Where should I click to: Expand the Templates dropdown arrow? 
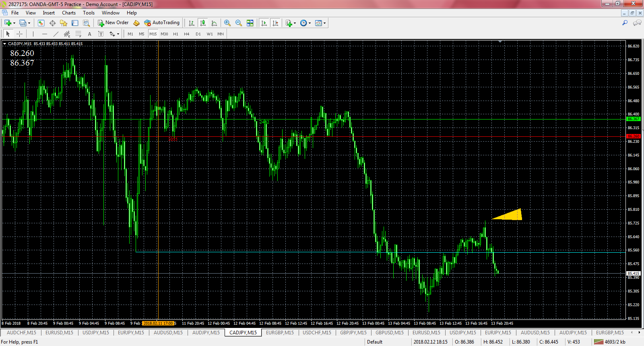click(x=324, y=23)
